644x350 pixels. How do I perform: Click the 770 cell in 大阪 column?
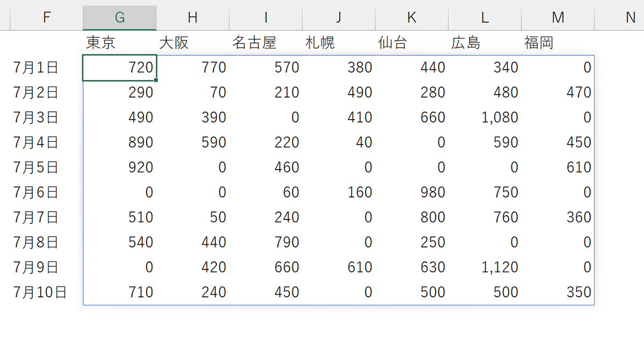pos(193,68)
